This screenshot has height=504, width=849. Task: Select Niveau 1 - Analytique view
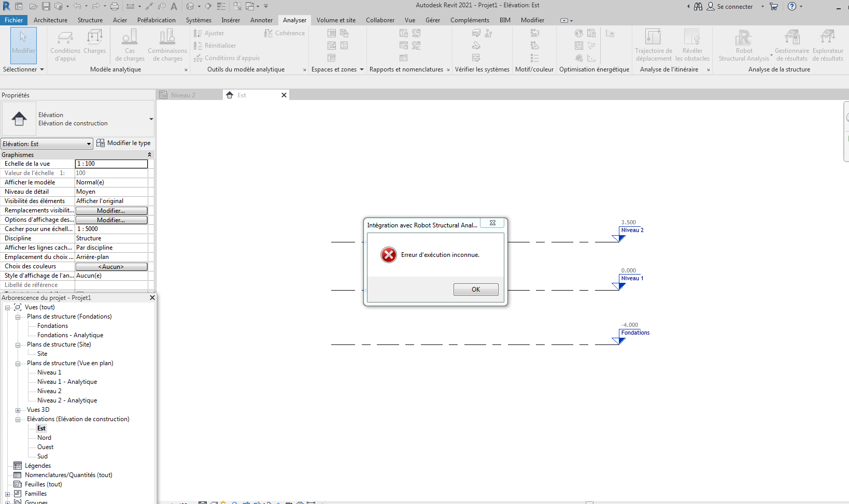coord(67,382)
